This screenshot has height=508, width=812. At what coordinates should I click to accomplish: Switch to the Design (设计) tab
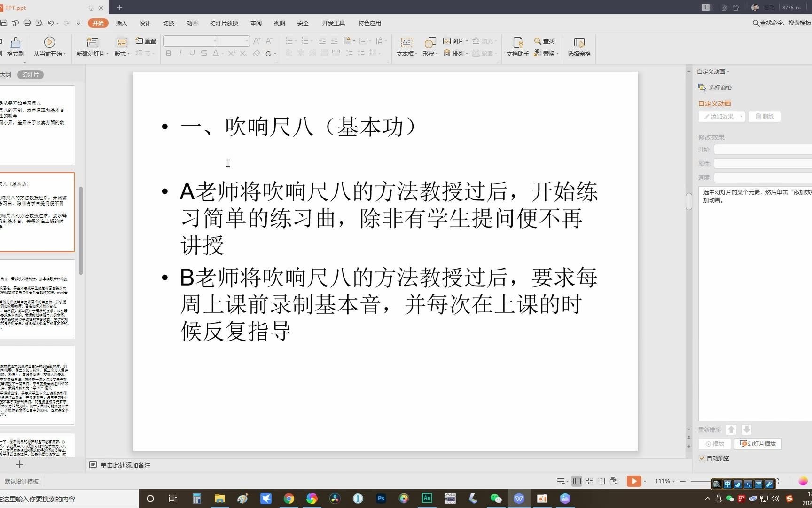145,23
